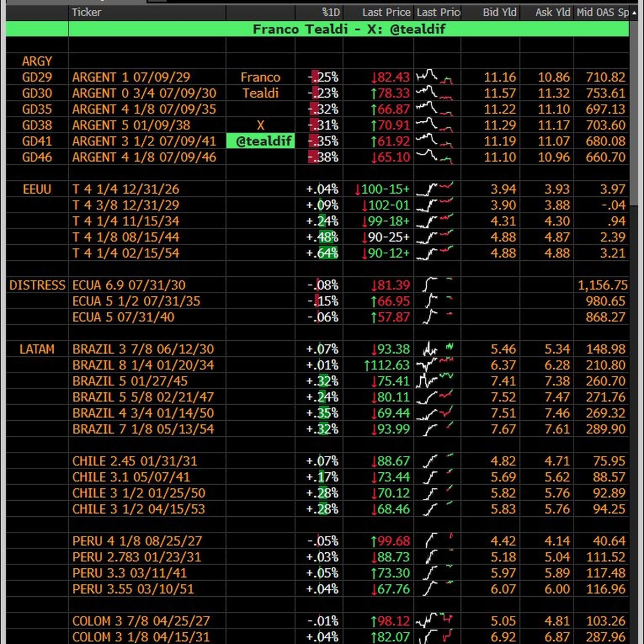Select PERU 3.55 03/10/51 ticker
This screenshot has height=644, width=644.
point(133,589)
